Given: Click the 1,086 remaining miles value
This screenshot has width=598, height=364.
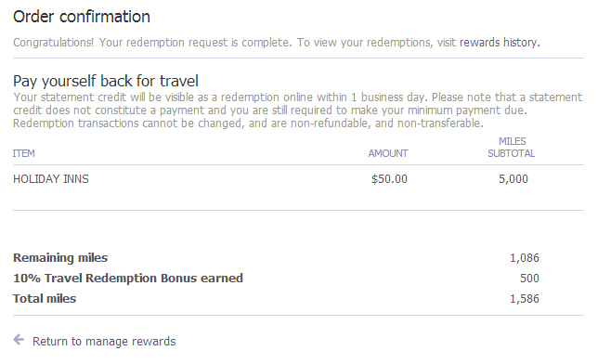Looking at the screenshot, I should pos(525,258).
